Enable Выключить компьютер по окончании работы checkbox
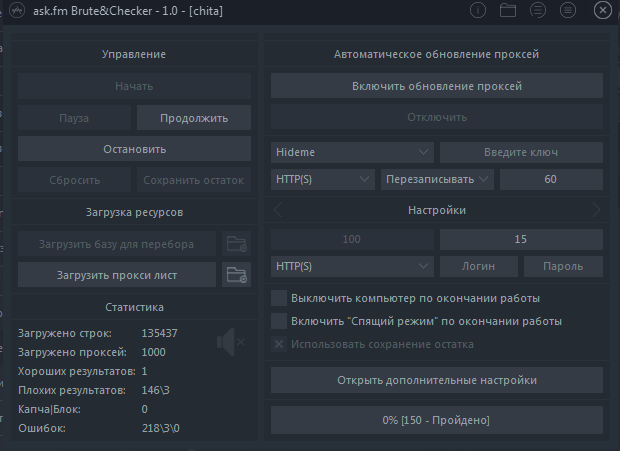Image resolution: width=620 pixels, height=451 pixels. (279, 298)
